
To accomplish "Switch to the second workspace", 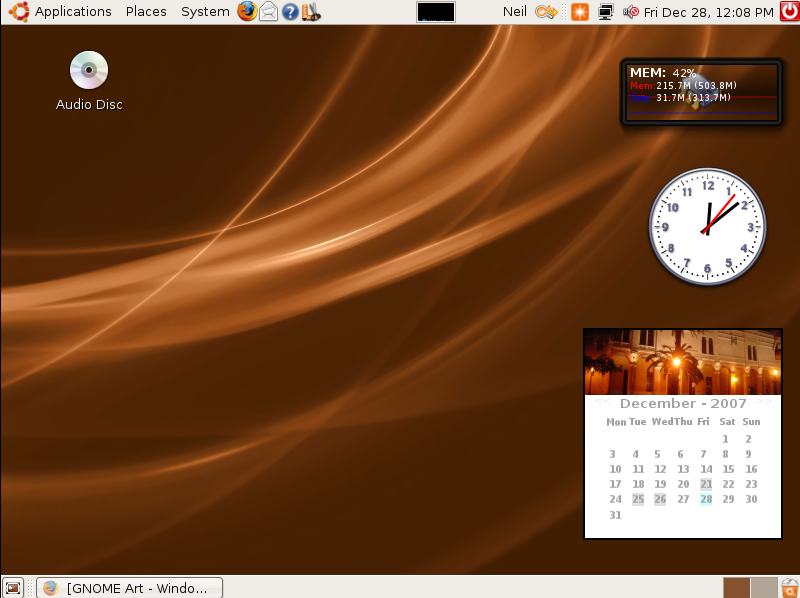I will coord(763,587).
